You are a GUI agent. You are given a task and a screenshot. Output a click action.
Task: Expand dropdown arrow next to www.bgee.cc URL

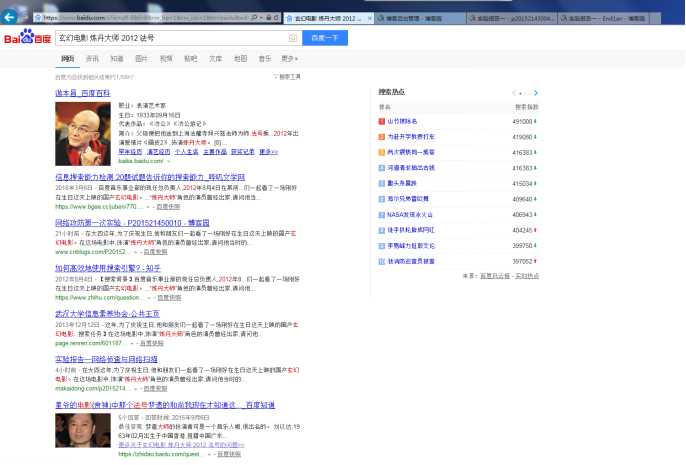(148, 207)
